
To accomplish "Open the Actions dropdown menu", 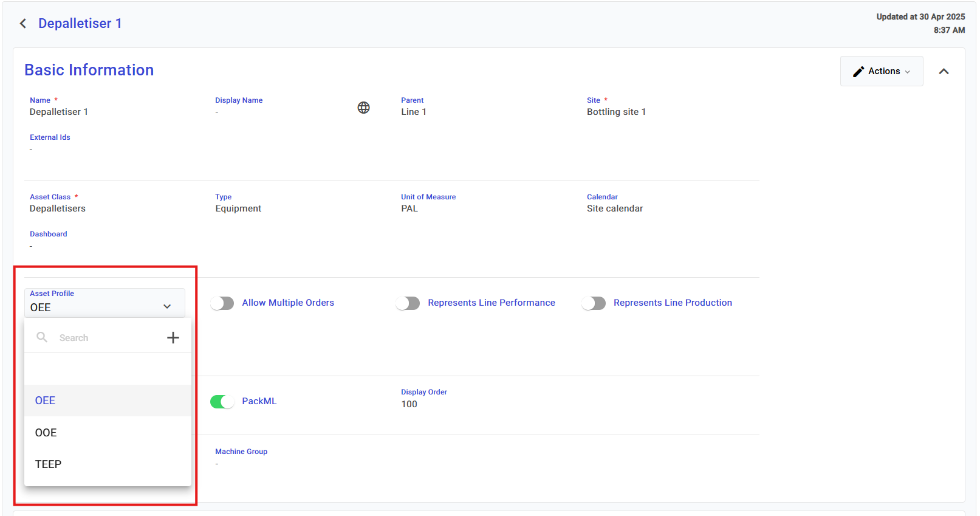I will [882, 72].
